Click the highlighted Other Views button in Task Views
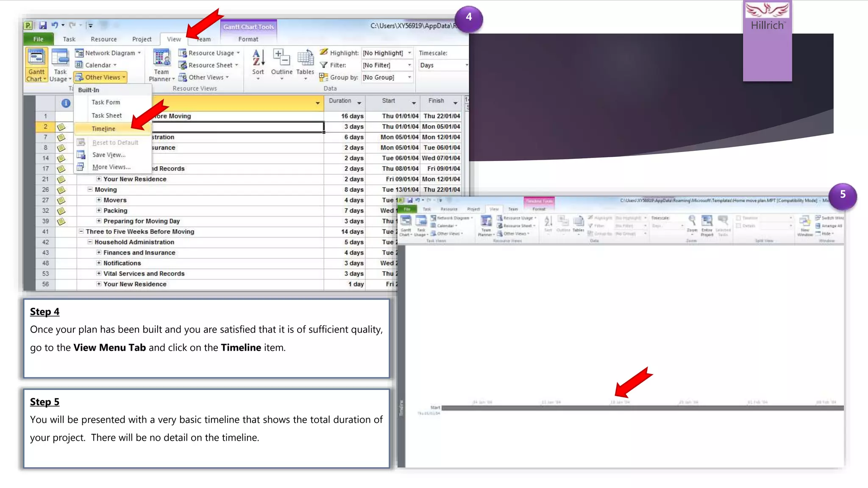 101,77
